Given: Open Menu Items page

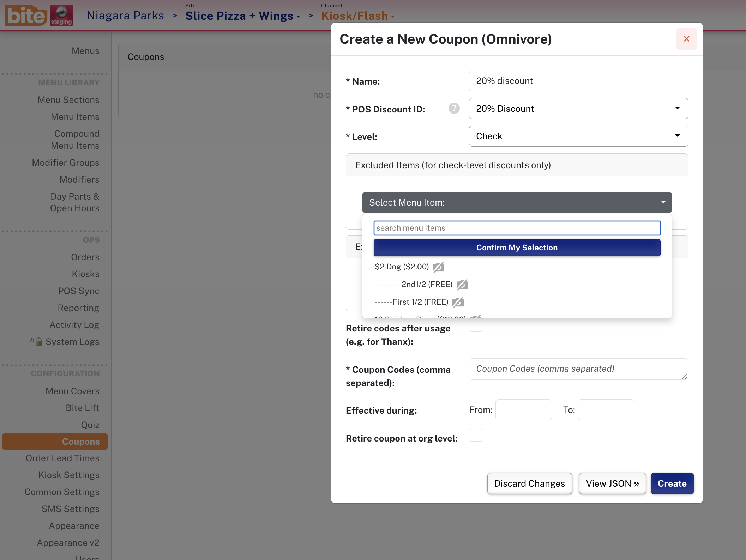Looking at the screenshot, I should pyautogui.click(x=75, y=117).
